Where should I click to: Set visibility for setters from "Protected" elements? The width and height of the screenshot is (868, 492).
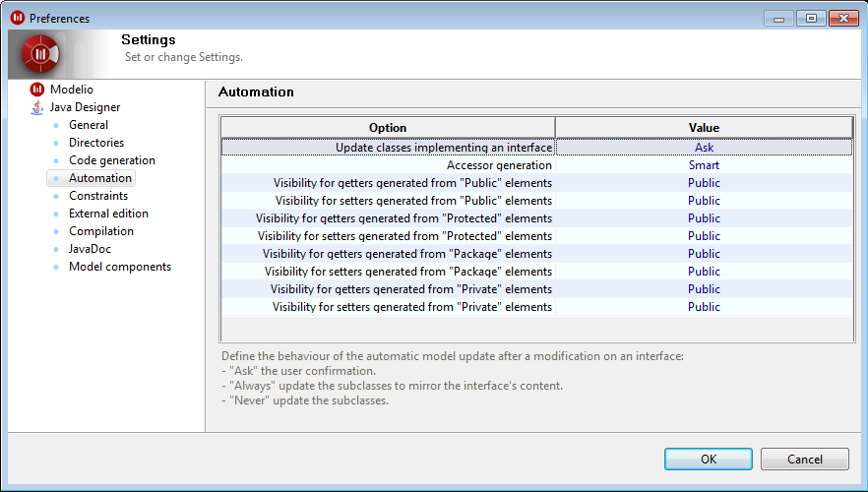[704, 236]
